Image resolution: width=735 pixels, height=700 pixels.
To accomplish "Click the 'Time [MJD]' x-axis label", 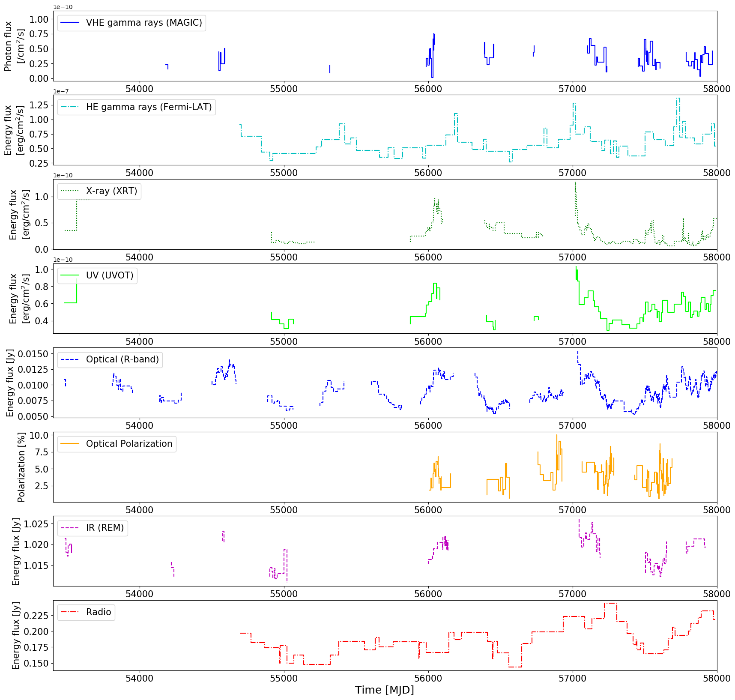I will (x=385, y=690).
